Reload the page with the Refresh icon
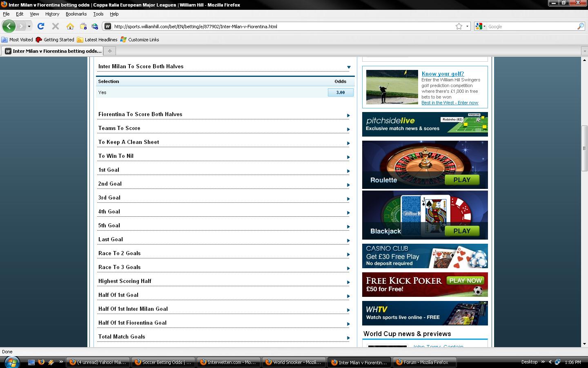The width and height of the screenshot is (588, 368). click(40, 26)
